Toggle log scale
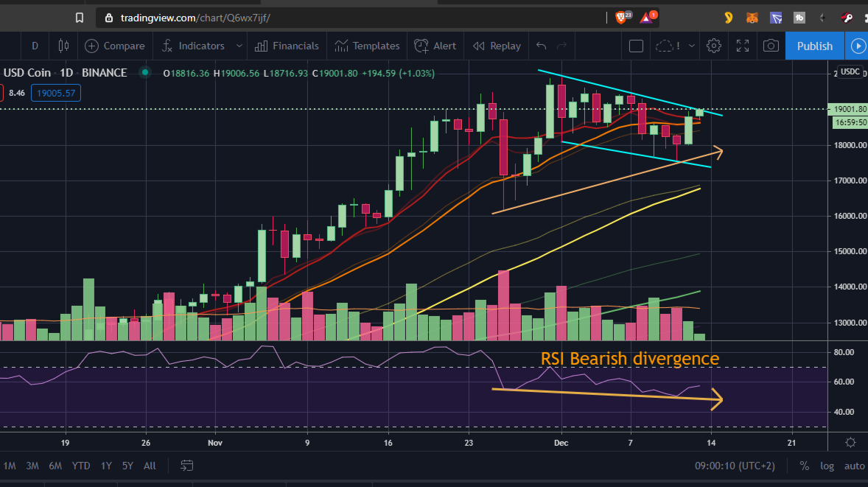The height and width of the screenshot is (487, 868). coord(827,466)
